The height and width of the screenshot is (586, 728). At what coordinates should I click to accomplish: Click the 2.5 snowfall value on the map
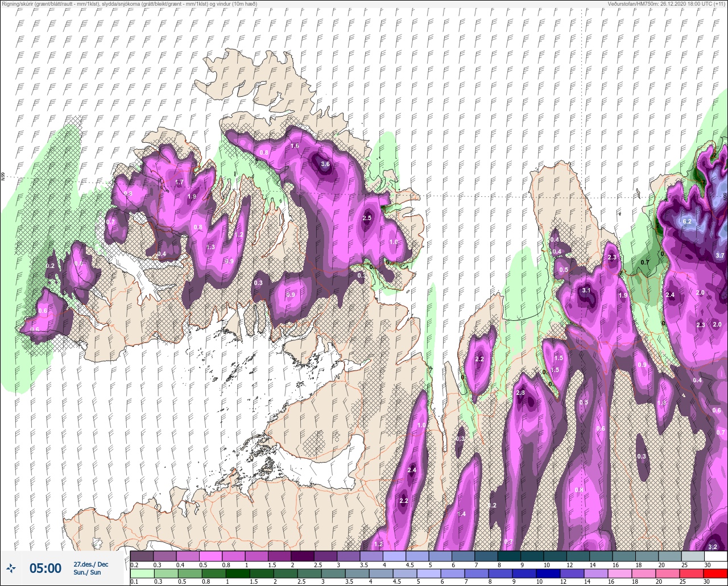(367, 218)
